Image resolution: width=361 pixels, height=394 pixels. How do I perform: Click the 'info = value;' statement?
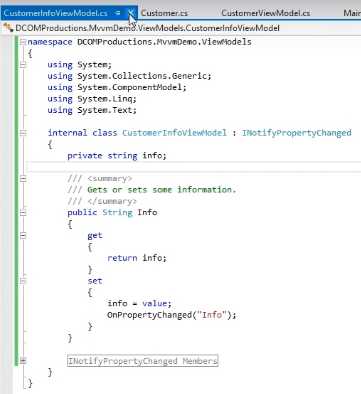(139, 304)
